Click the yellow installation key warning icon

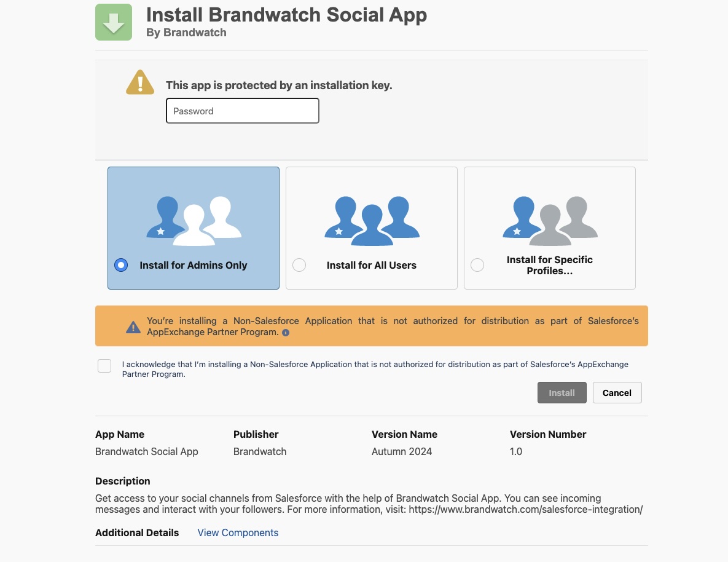click(139, 82)
